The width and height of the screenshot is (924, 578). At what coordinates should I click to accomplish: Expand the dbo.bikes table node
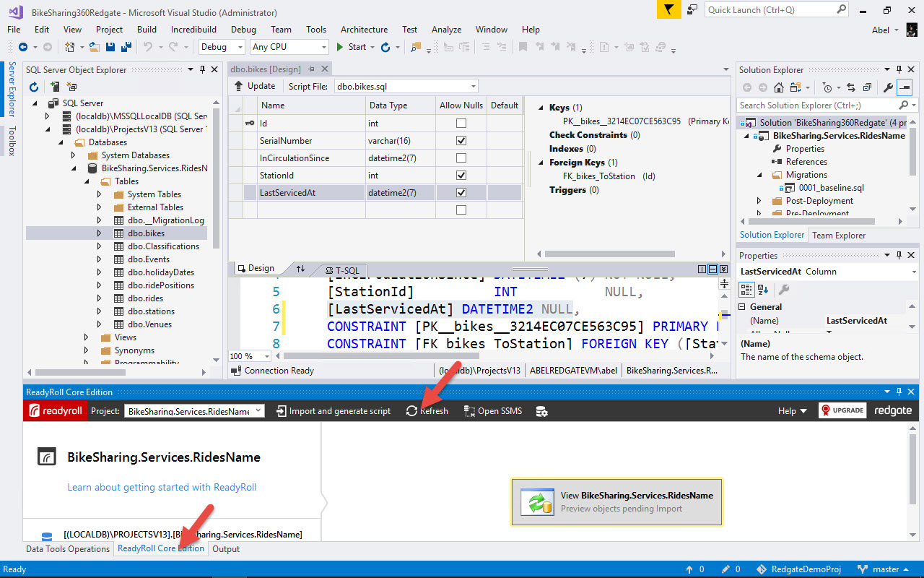point(100,233)
